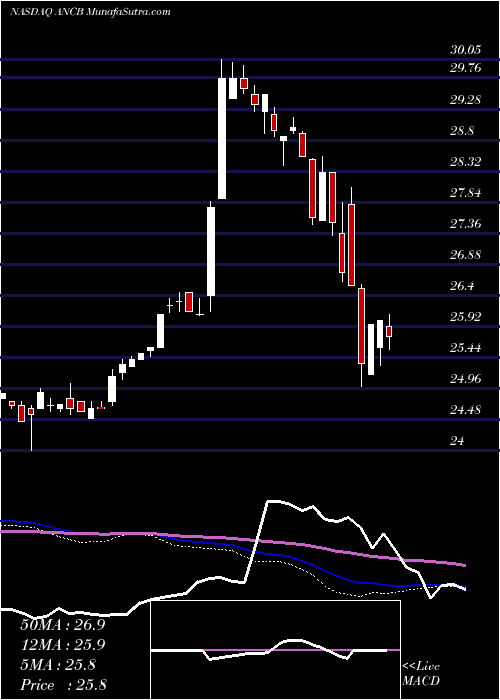The height and width of the screenshot is (700, 500).
Task: Click the 50MA : 26.9 readout
Action: 63,625
